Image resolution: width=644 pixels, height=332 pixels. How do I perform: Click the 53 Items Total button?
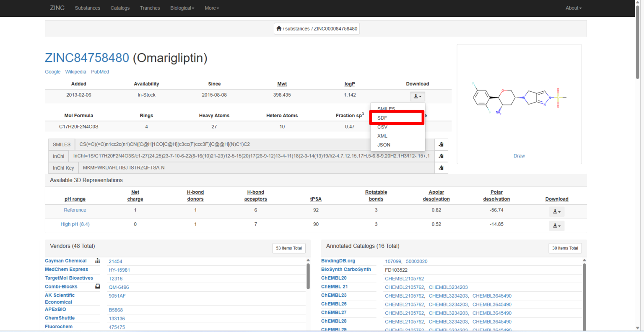[x=289, y=248]
